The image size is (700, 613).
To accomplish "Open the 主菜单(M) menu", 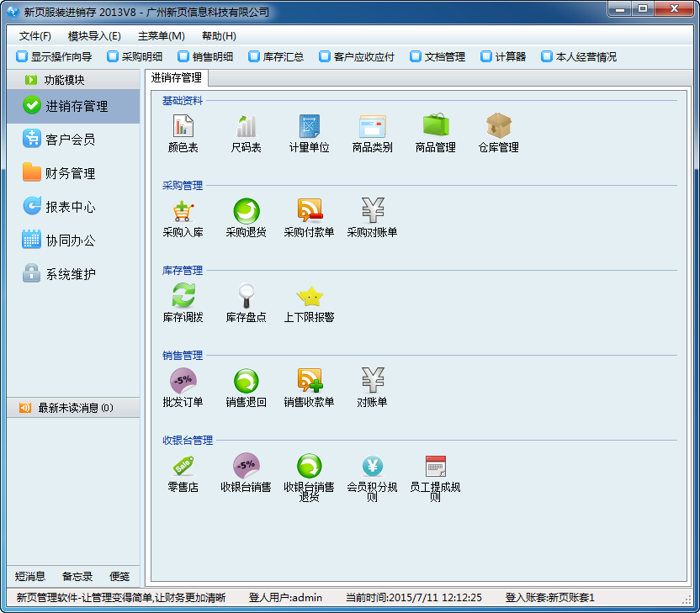I will tap(161, 36).
